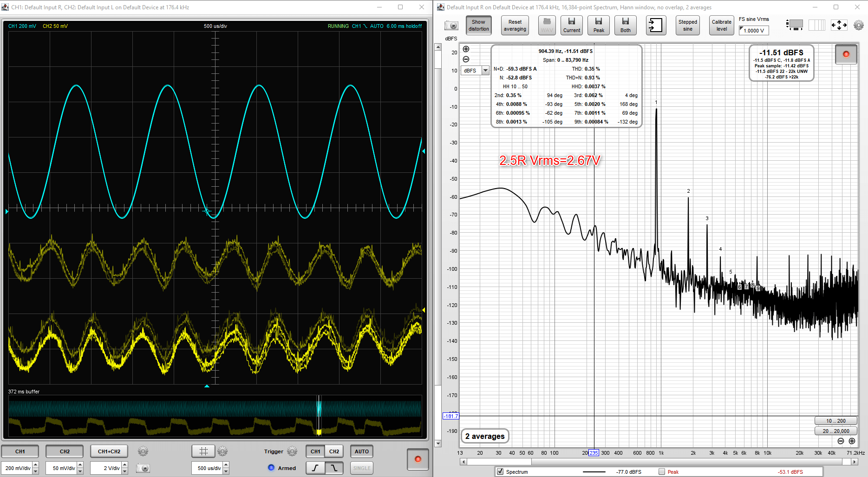Toggle CH1 display on scope
Viewport: 868px width, 477px height.
tap(20, 451)
